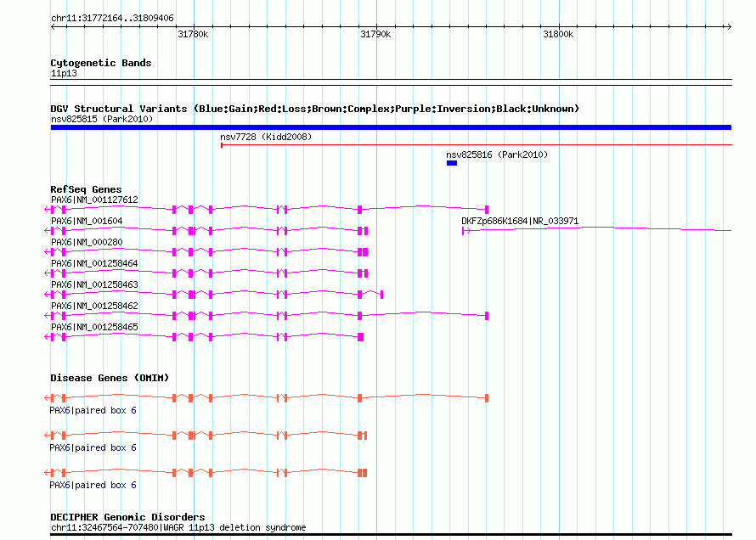Select the PAX6|NM_001258465 transcript label
Viewport: 756px width, 540px height.
coord(94,327)
